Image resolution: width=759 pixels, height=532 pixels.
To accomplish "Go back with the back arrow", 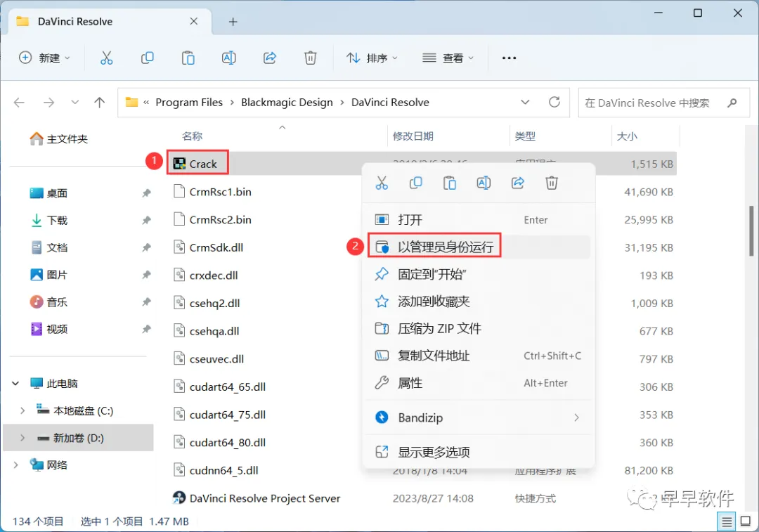I will tap(20, 103).
